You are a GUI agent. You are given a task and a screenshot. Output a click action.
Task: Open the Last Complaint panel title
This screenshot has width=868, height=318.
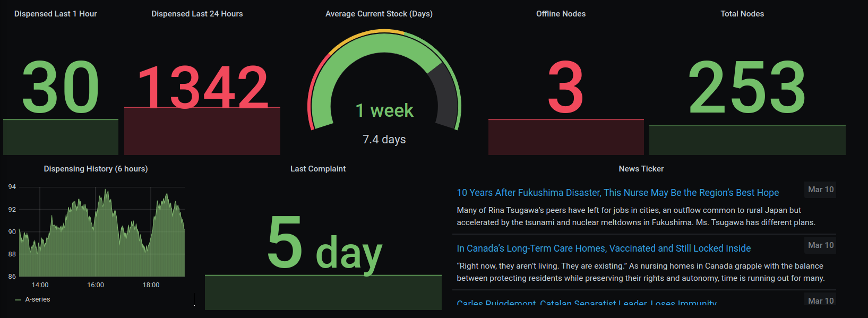coord(318,169)
